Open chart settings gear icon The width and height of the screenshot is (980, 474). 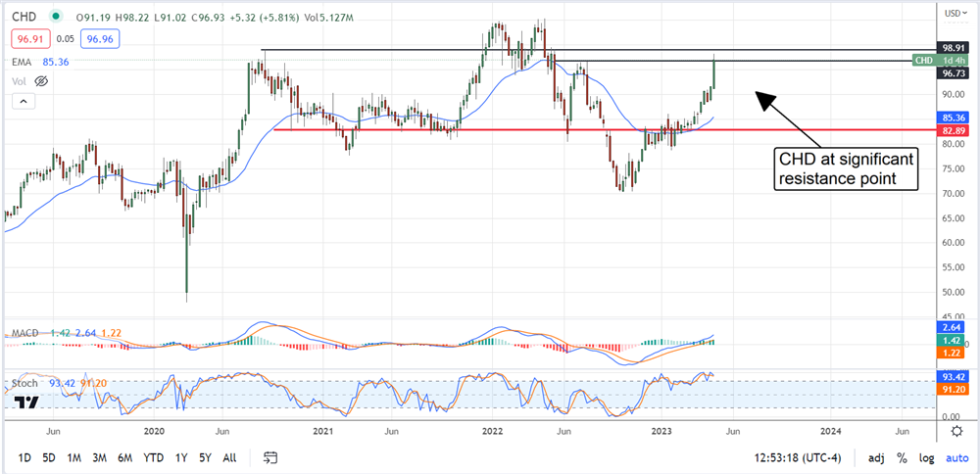[x=956, y=431]
